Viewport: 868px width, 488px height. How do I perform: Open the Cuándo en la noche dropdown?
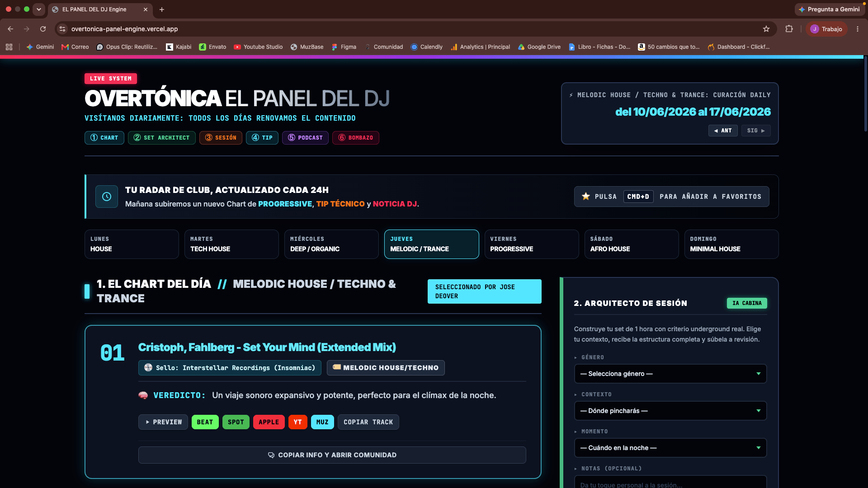click(x=670, y=448)
